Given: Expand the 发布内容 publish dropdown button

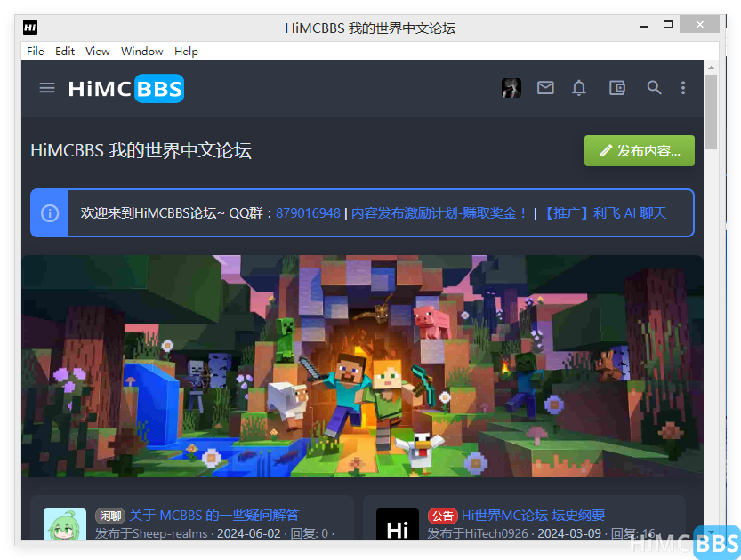Looking at the screenshot, I should click(640, 151).
